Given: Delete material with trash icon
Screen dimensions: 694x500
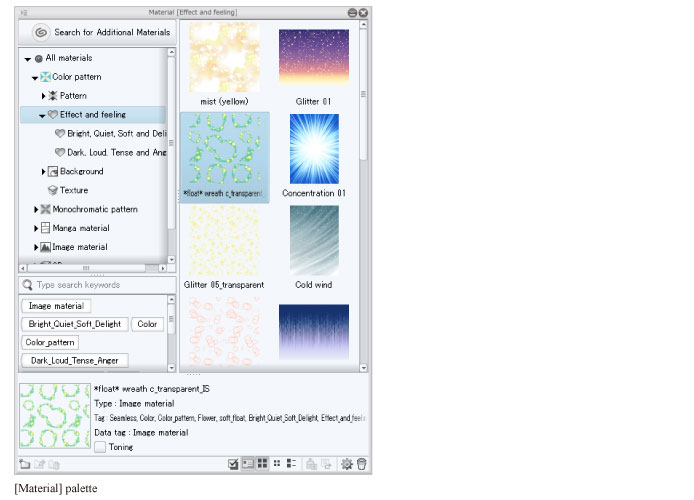Looking at the screenshot, I should [362, 464].
